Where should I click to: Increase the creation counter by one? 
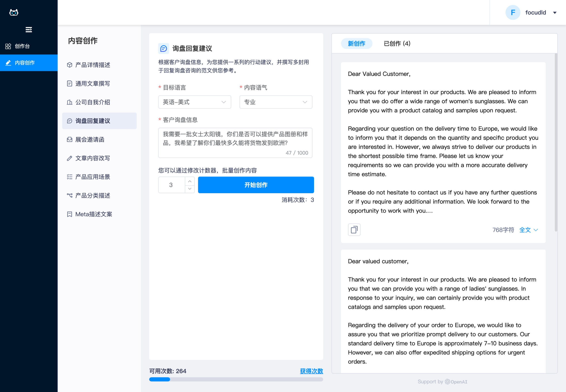tap(190, 181)
